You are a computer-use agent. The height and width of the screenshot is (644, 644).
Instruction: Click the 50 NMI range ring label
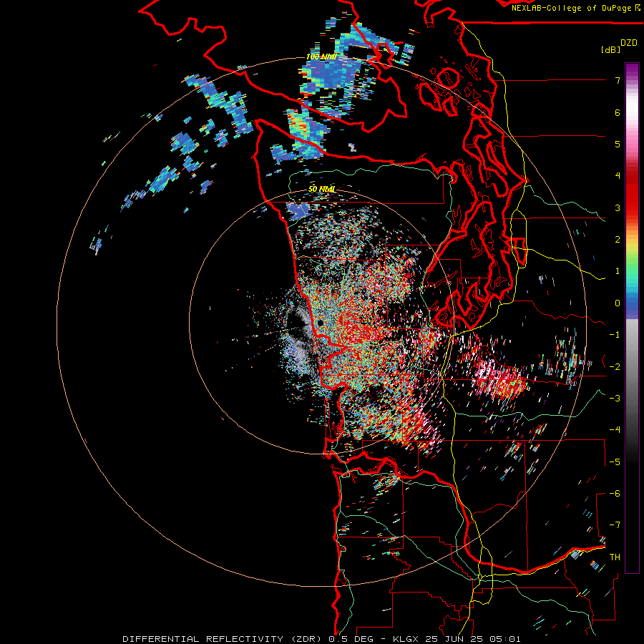pyautogui.click(x=321, y=189)
